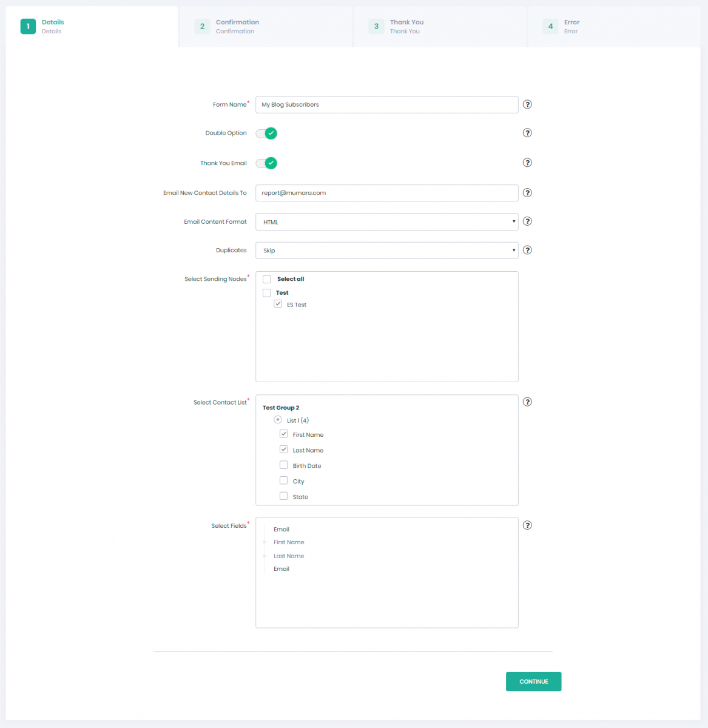Disable the Double Option toggle
708x728 pixels.
click(x=266, y=133)
